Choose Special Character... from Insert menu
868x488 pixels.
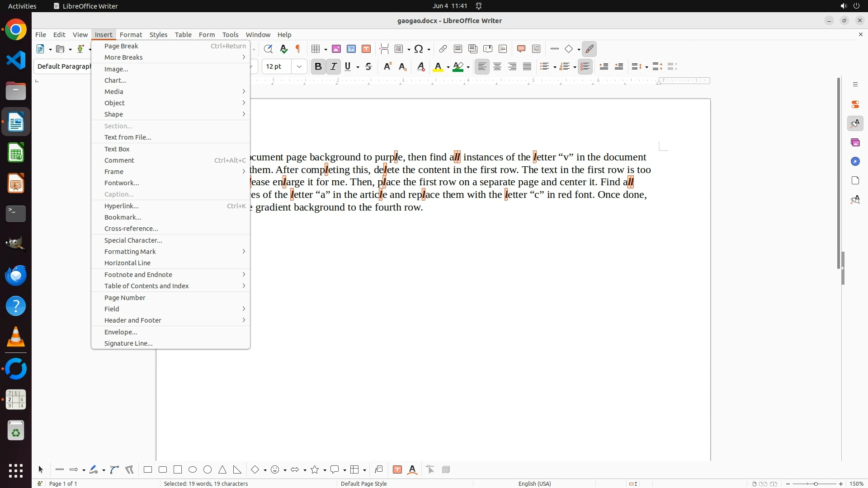(x=133, y=240)
